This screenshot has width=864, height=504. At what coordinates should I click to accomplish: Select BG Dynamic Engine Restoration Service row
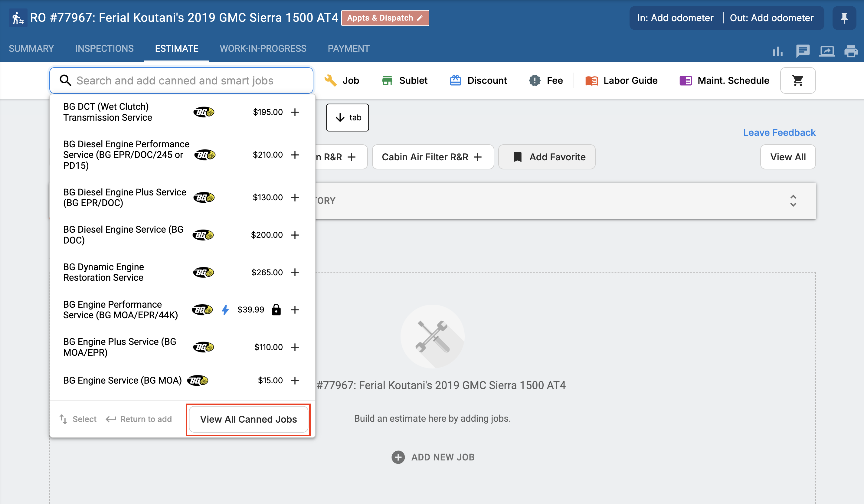(182, 272)
